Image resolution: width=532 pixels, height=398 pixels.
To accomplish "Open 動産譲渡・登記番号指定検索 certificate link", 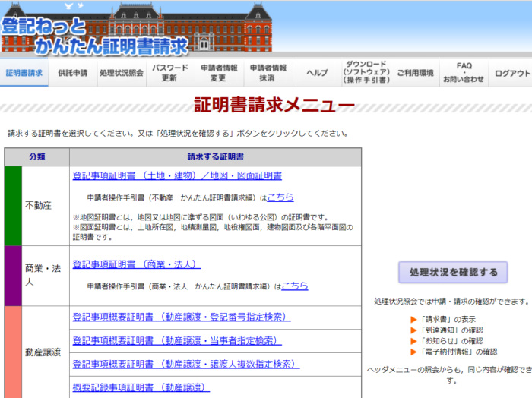I will pyautogui.click(x=182, y=317).
